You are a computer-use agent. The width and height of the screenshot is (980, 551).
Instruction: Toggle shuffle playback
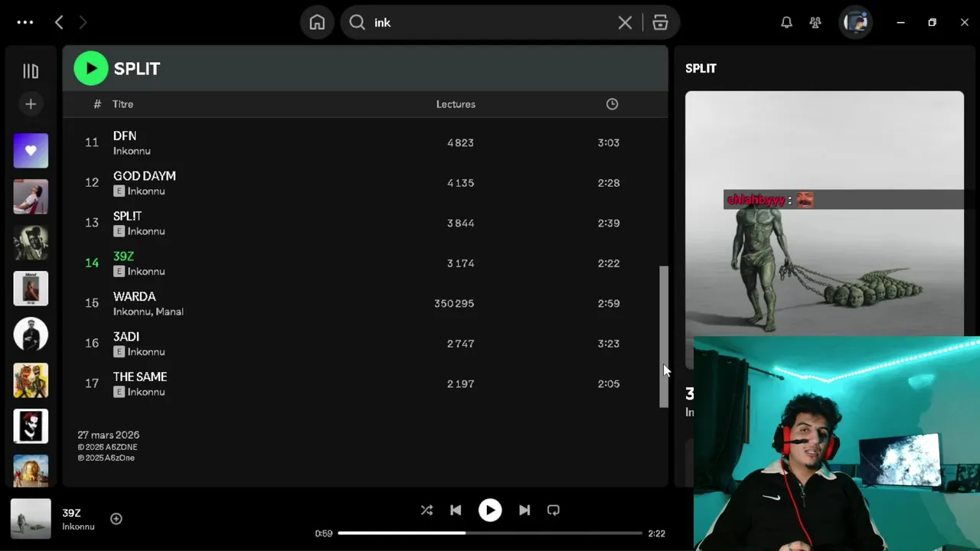[426, 510]
